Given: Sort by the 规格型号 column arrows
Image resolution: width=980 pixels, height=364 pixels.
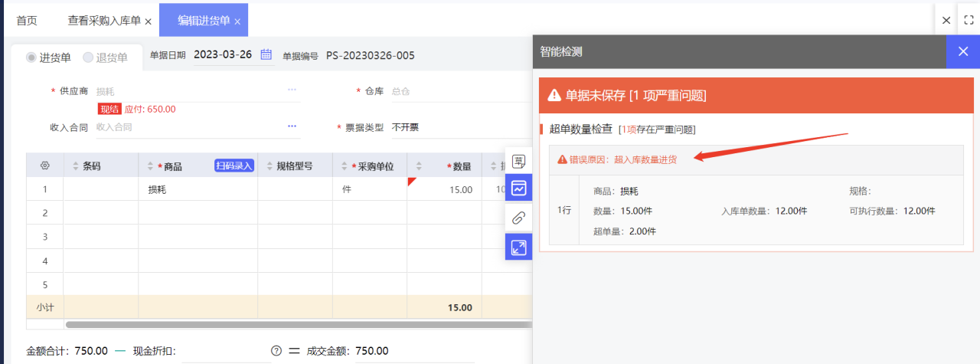Looking at the screenshot, I should (269, 166).
